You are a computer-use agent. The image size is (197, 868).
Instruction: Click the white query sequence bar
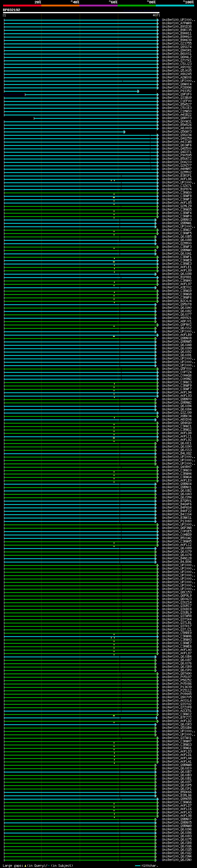tap(81, 12)
